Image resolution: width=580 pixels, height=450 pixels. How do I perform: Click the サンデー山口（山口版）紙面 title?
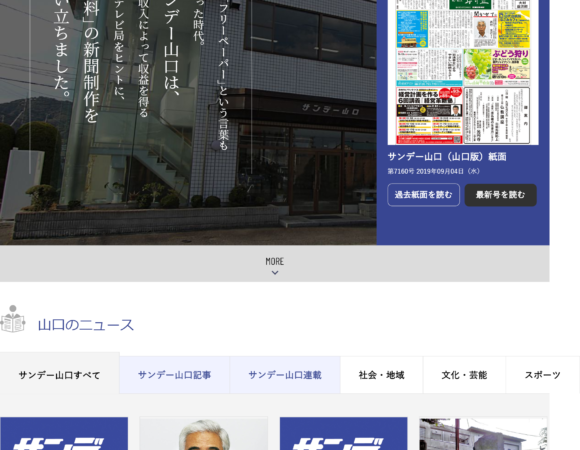click(x=447, y=157)
